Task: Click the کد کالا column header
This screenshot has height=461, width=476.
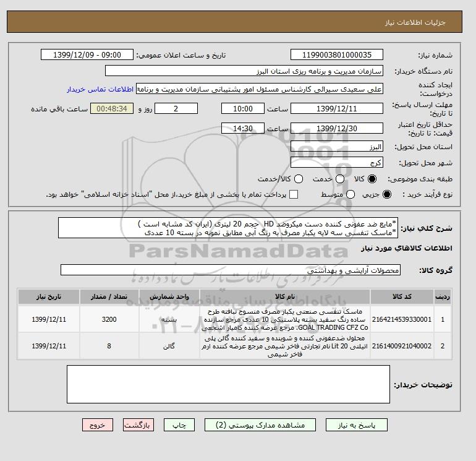Action: point(402,296)
